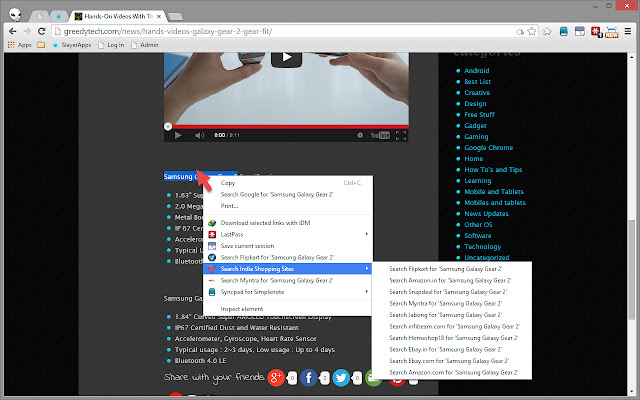Choose Search Amazon.in in the submenu
The image size is (640, 400).
[452, 280]
